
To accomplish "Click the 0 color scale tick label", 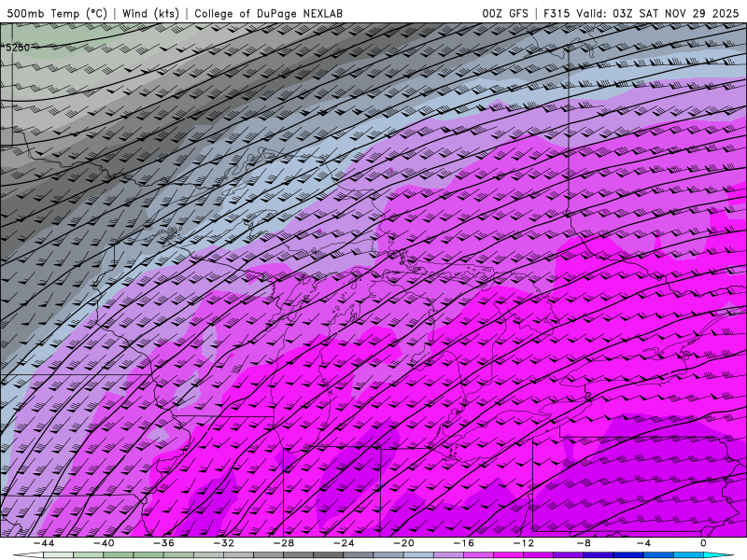I will 704,543.
